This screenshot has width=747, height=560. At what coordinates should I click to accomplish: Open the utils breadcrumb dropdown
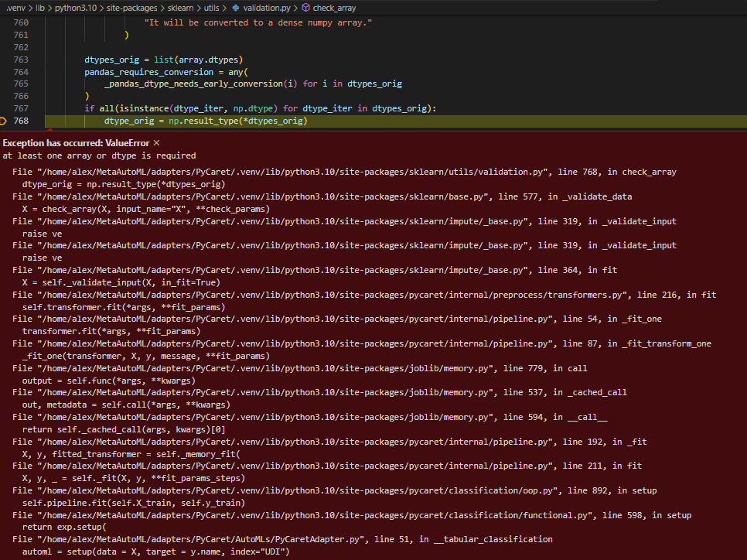pos(212,8)
